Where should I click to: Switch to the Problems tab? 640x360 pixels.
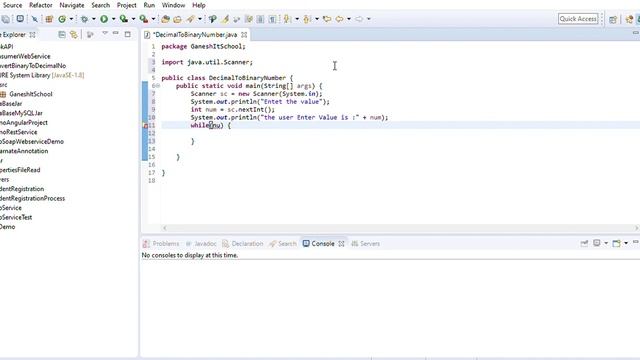click(x=161, y=244)
